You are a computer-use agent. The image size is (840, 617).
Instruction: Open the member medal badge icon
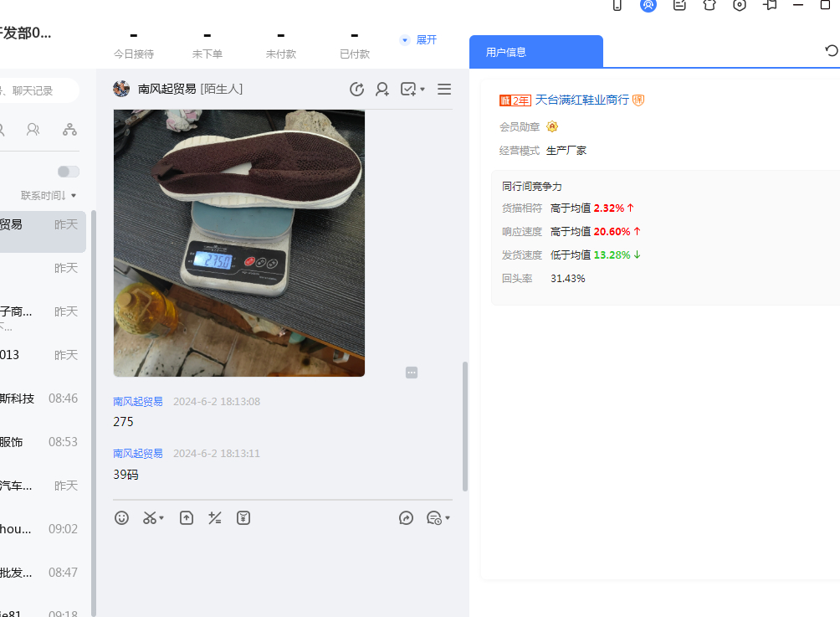click(x=552, y=126)
